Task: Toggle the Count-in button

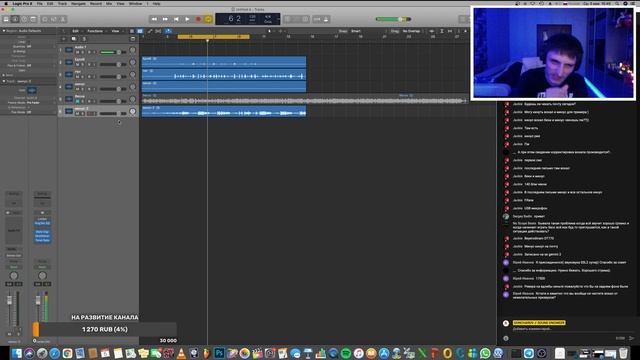Action: pyautogui.click(x=317, y=19)
